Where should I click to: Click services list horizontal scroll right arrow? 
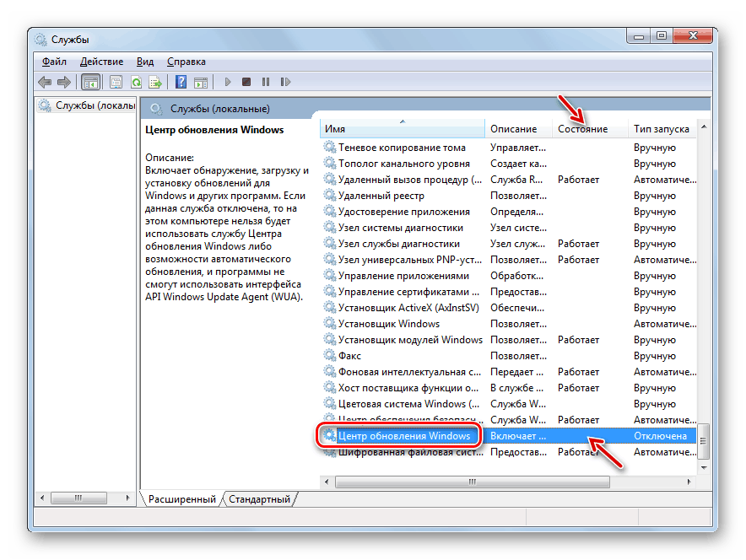[689, 482]
